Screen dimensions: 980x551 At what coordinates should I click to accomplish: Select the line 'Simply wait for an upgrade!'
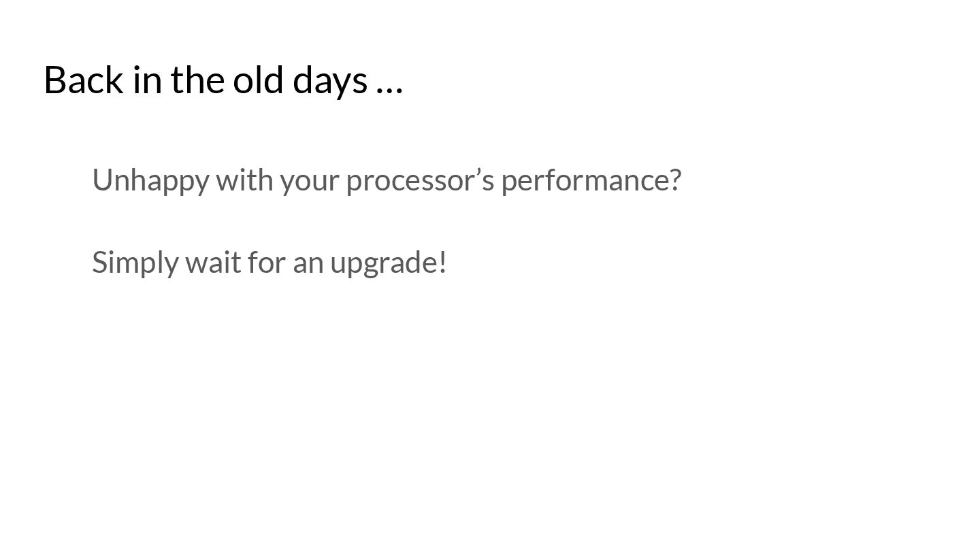click(x=269, y=263)
